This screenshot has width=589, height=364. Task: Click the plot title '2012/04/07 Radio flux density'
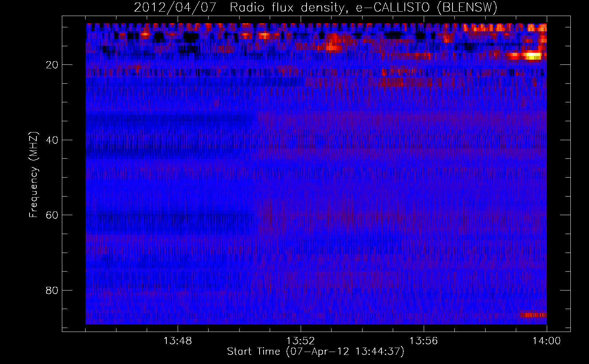click(238, 8)
